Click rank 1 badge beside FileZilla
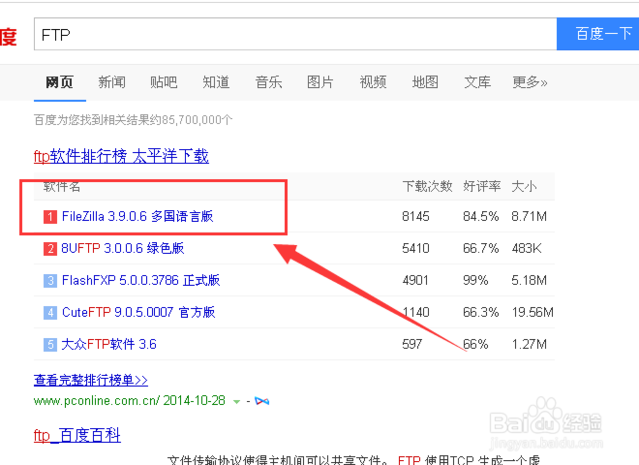 50,216
